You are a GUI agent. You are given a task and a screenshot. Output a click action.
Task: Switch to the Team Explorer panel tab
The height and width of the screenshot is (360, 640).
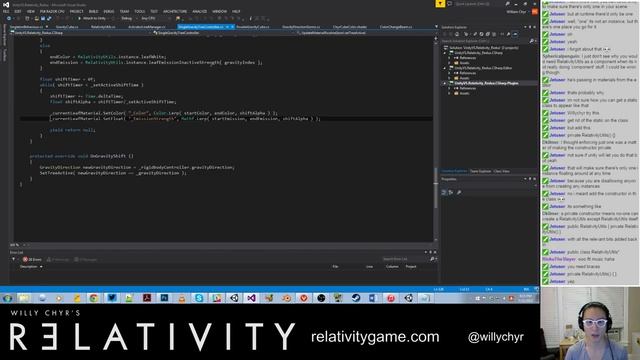[x=480, y=171]
